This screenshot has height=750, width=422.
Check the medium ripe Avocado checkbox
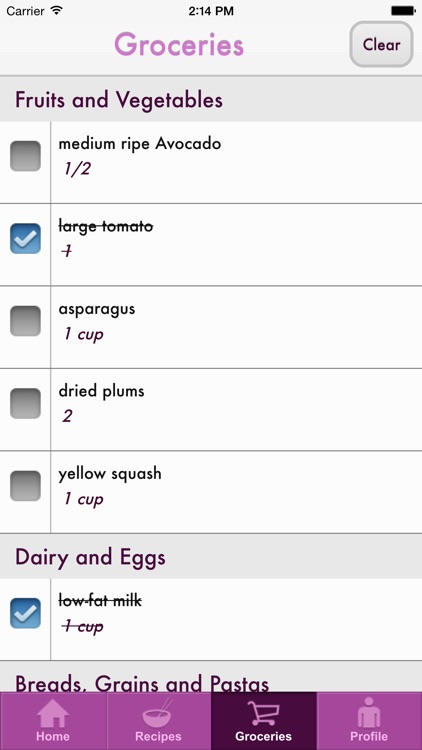[25, 156]
